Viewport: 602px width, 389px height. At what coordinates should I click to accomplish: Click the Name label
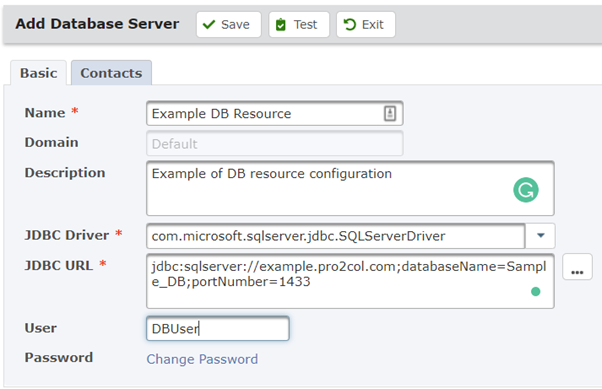click(45, 113)
